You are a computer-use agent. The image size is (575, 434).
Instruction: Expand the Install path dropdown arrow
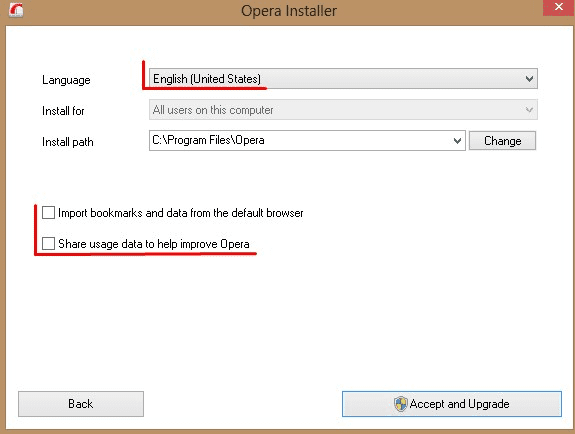(457, 141)
